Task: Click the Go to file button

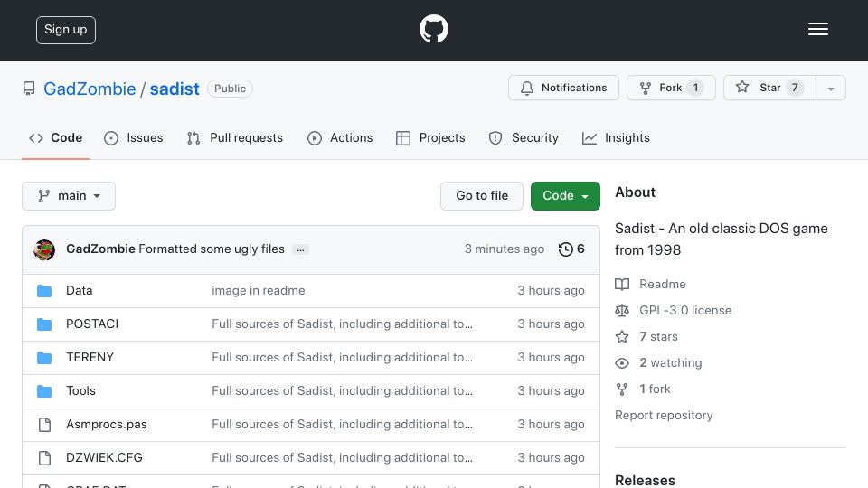Action: [x=482, y=196]
